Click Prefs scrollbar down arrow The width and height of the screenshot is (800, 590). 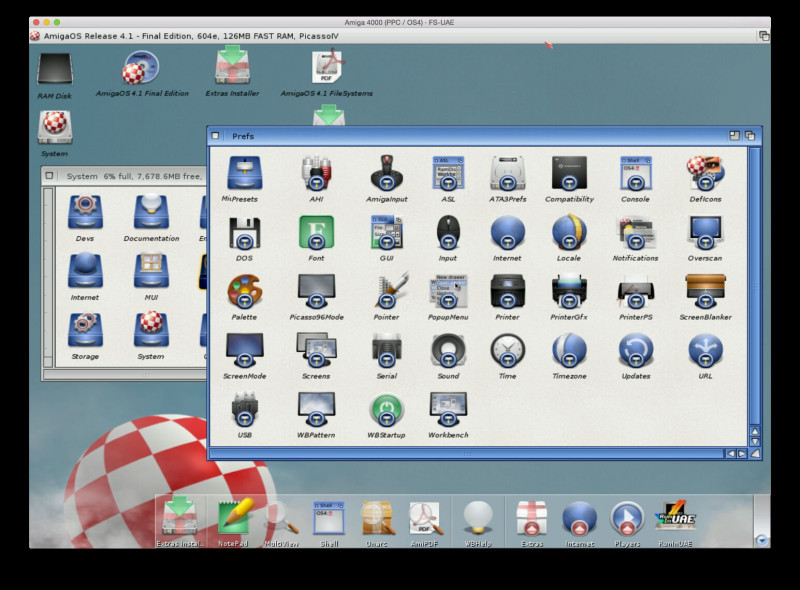(755, 441)
